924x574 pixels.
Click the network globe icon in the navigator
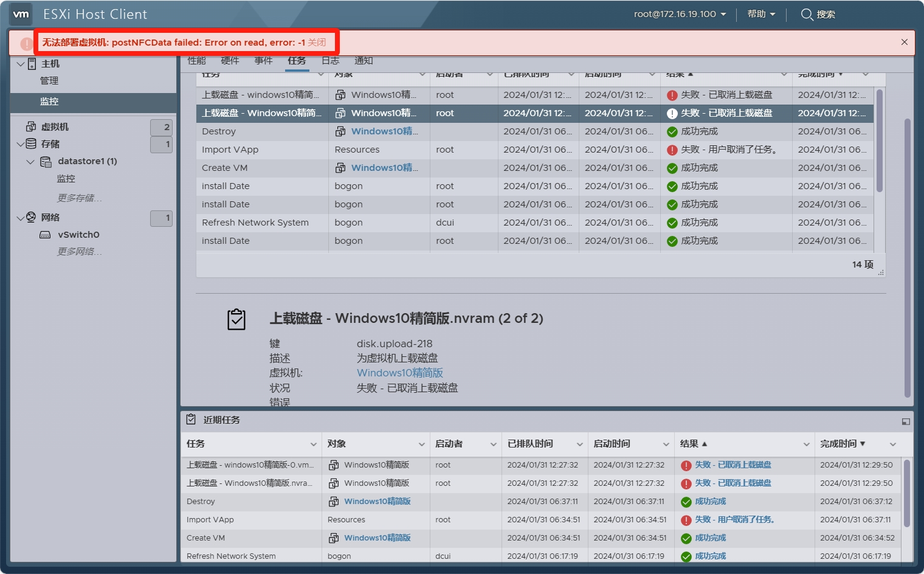(31, 217)
